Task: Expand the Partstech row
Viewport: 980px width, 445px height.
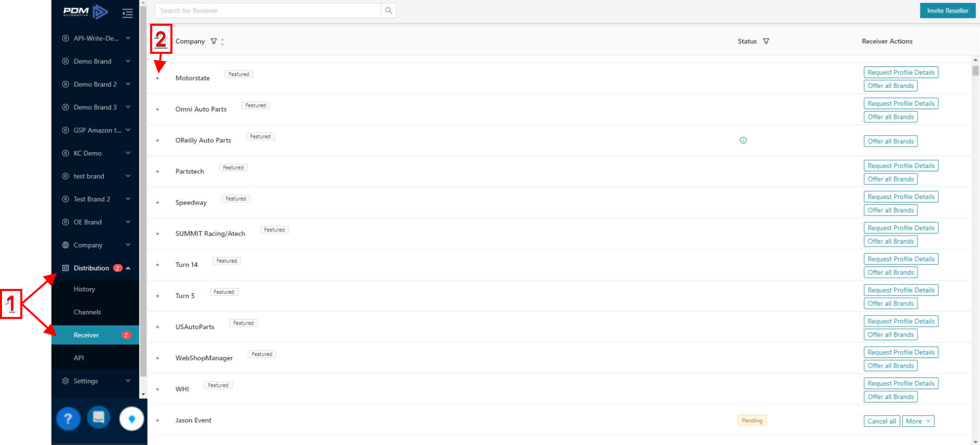Action: pos(158,172)
